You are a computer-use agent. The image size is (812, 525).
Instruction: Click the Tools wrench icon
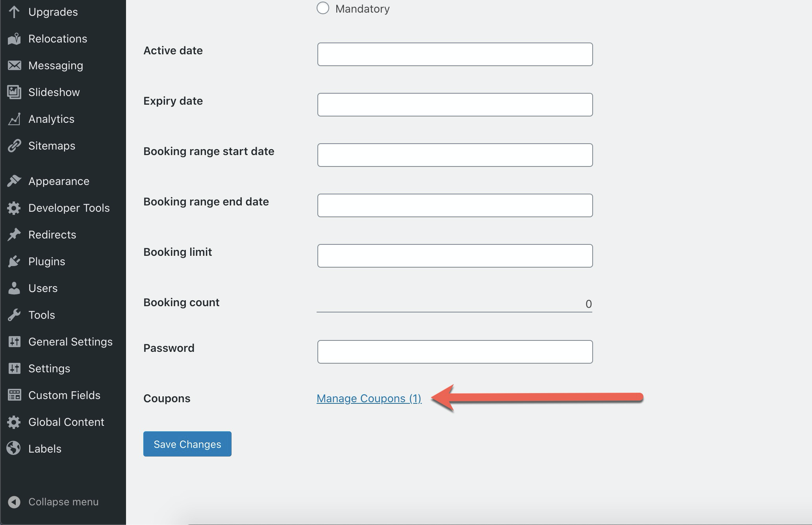[x=14, y=315]
